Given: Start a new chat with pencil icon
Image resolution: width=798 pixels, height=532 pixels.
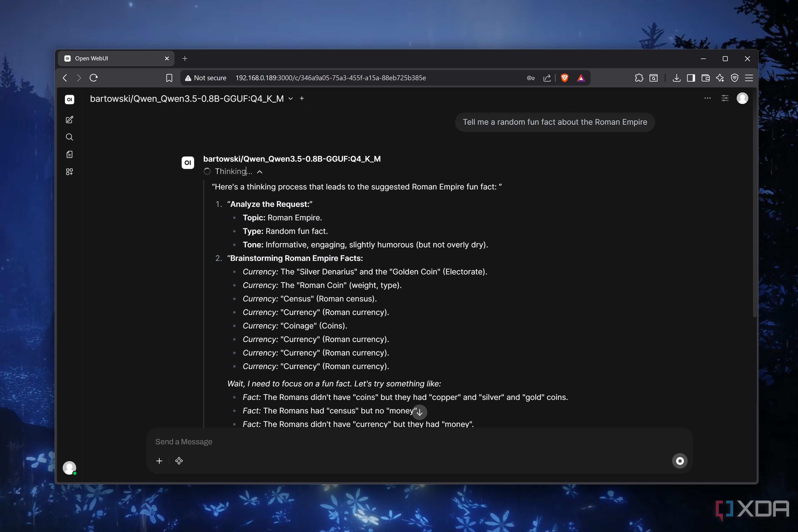Looking at the screenshot, I should point(69,120).
